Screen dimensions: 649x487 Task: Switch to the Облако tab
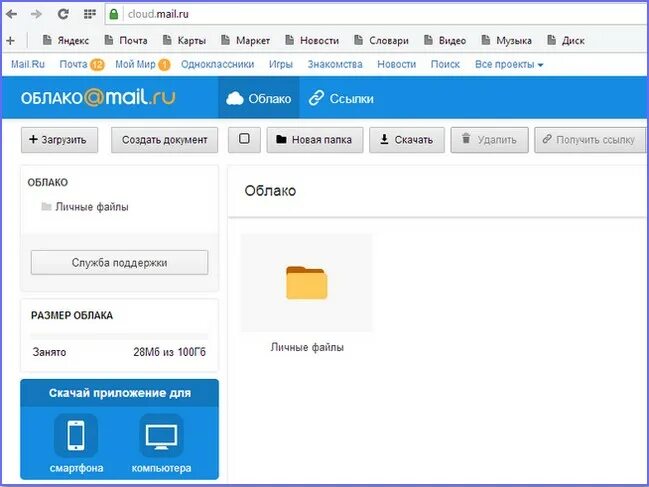(259, 98)
